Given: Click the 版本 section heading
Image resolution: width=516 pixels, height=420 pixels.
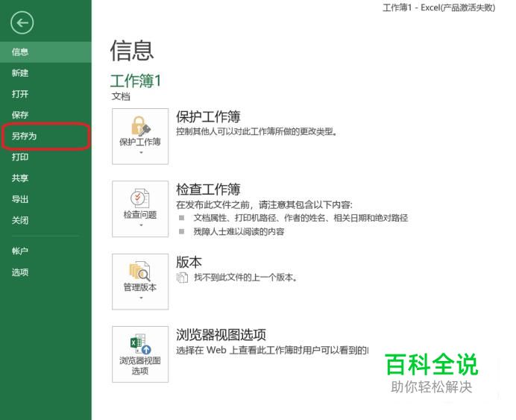Looking at the screenshot, I should coord(189,263).
